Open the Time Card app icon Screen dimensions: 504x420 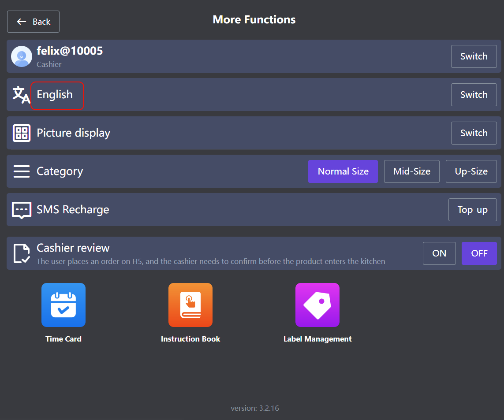tap(63, 305)
